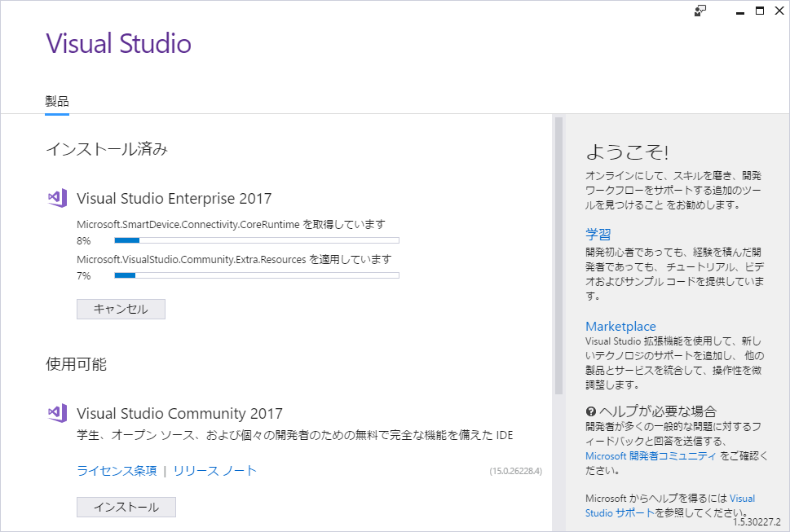Click the Visual Studio Community 2017 logo icon
The width and height of the screenshot is (790, 532).
(57, 413)
